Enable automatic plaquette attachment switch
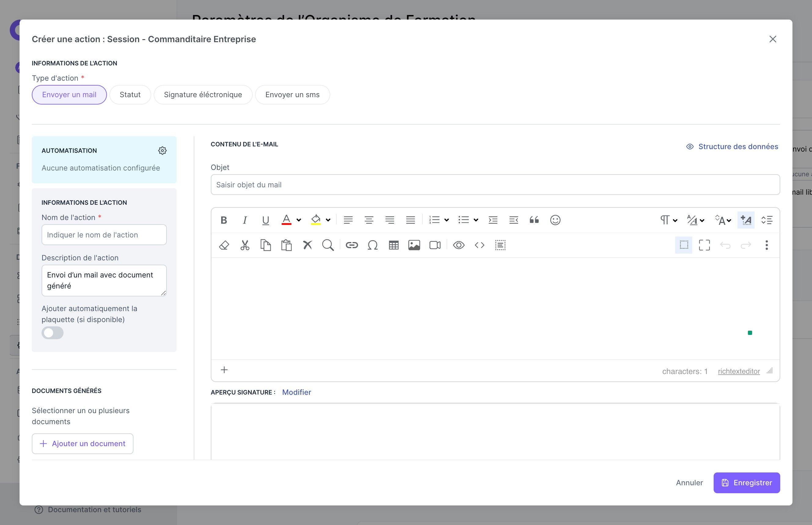The height and width of the screenshot is (525, 812). 53,333
